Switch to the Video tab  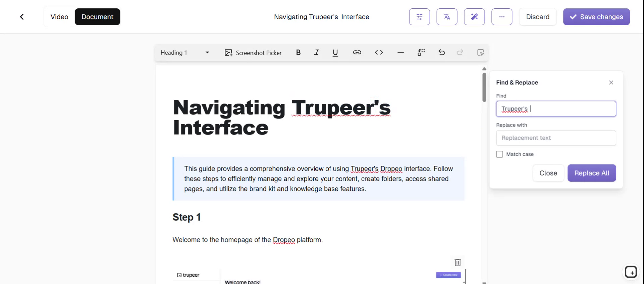click(59, 17)
